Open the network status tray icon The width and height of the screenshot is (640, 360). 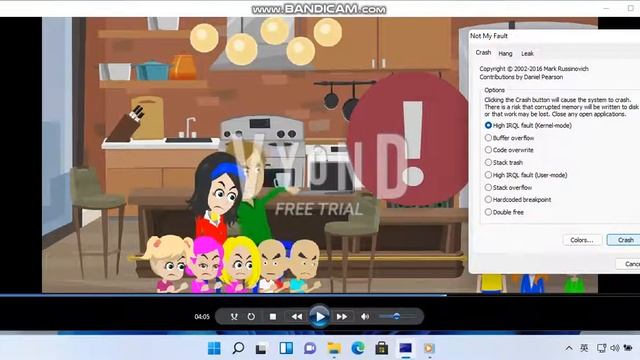601,348
